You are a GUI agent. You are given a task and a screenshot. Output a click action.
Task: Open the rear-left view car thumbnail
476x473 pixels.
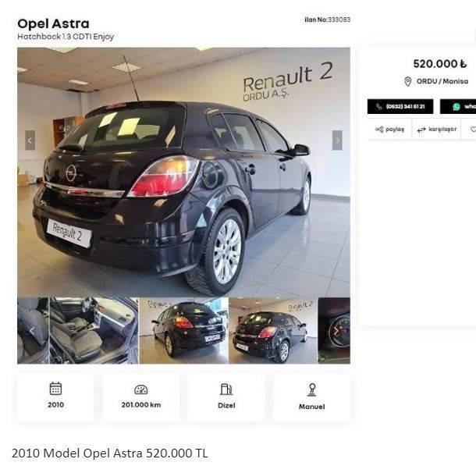pyautogui.click(x=183, y=331)
